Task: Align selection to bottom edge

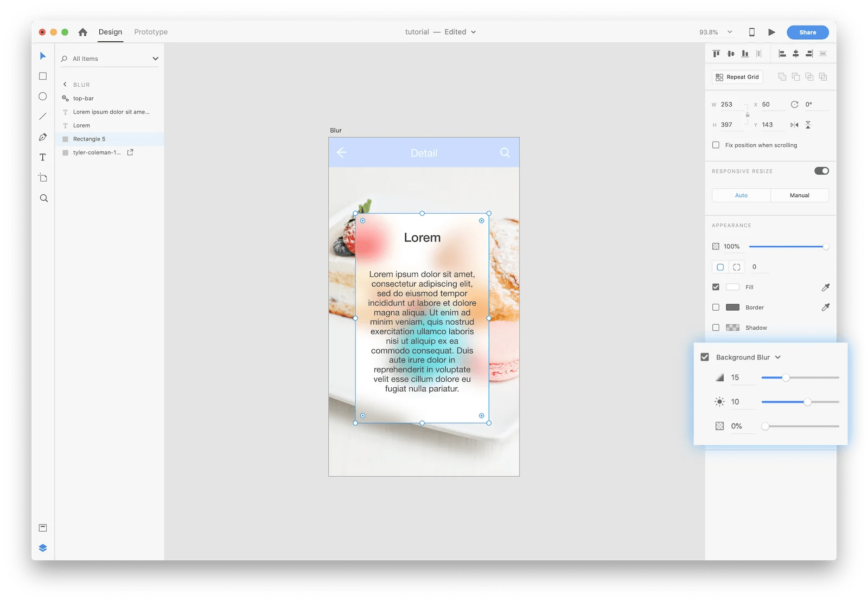Action: 745,54
